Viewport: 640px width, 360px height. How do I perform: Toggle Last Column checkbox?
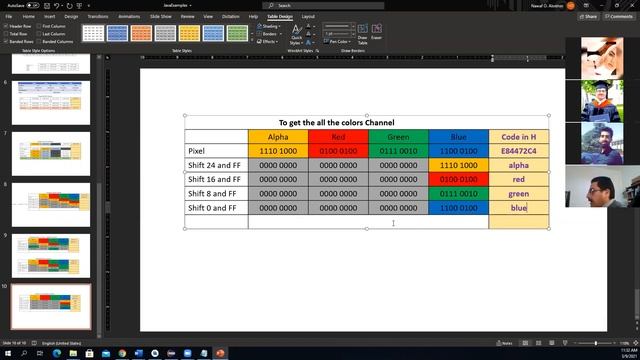[x=39, y=34]
